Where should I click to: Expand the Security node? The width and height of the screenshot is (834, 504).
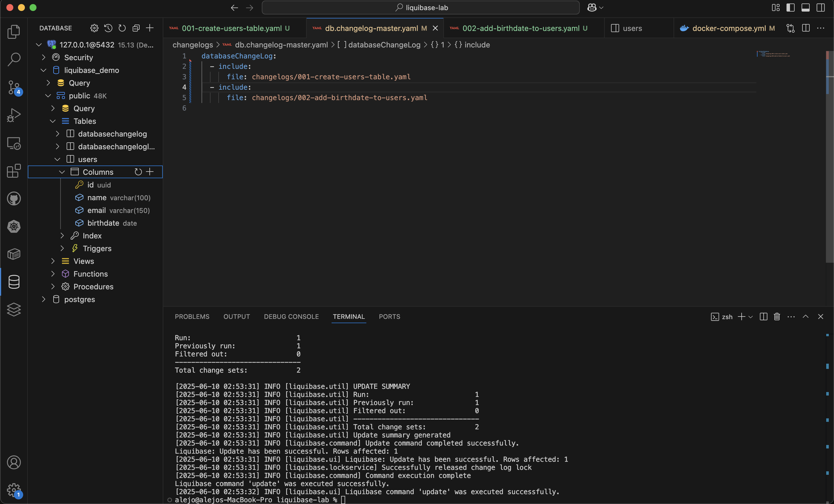tap(43, 58)
